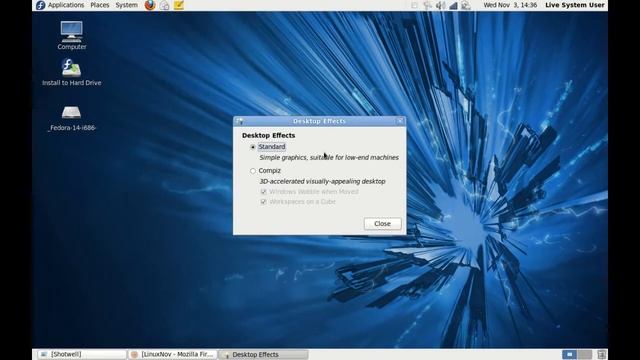The image size is (640, 360).
Task: Open the Computer desktop icon
Action: pos(71,31)
